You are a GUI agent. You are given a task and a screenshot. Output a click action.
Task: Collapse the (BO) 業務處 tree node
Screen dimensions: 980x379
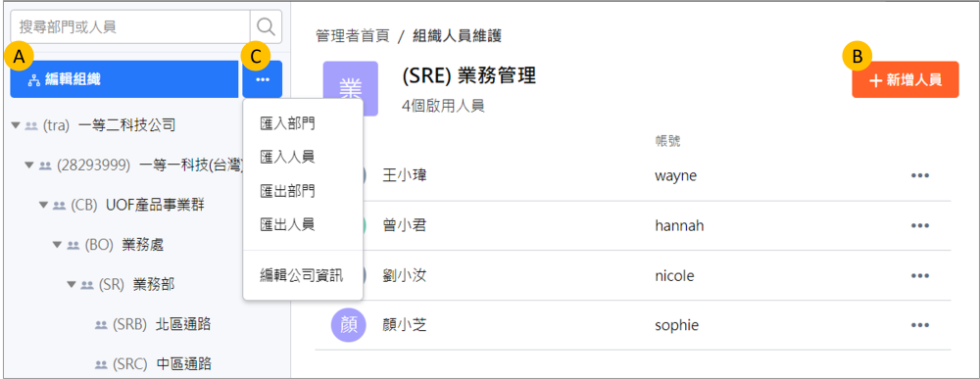point(57,245)
